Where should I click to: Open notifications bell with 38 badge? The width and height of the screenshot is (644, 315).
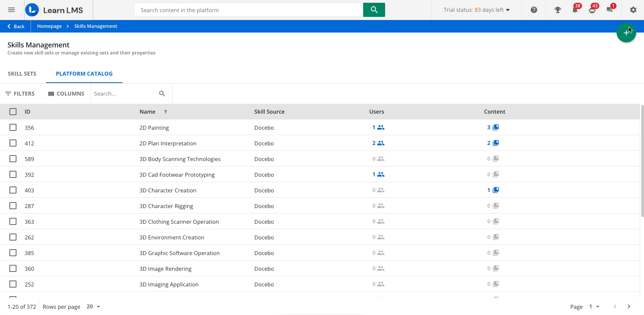pos(575,9)
